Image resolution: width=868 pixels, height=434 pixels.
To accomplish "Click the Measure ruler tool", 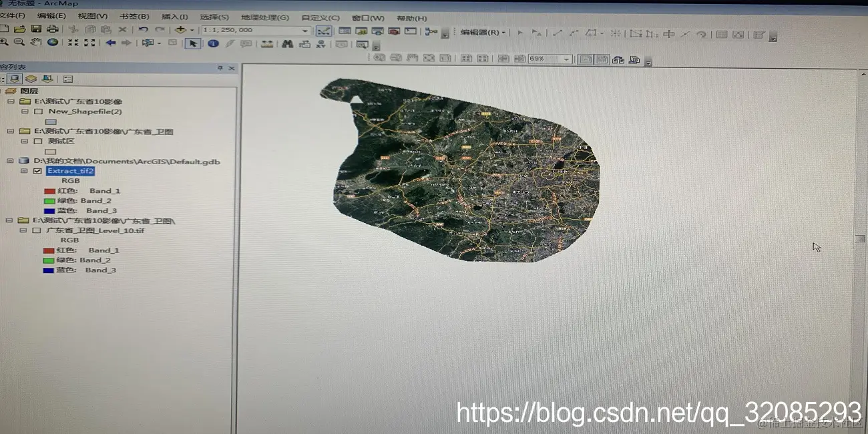I will [267, 44].
